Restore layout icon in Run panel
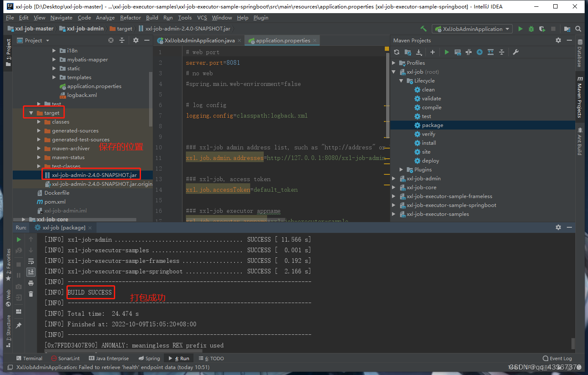The image size is (588, 375). [x=19, y=312]
